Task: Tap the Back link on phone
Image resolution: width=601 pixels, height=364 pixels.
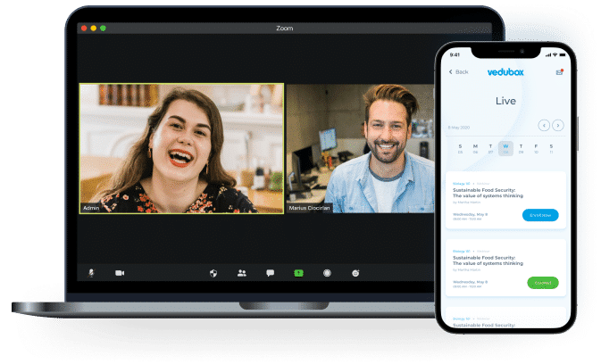Action: tap(458, 71)
